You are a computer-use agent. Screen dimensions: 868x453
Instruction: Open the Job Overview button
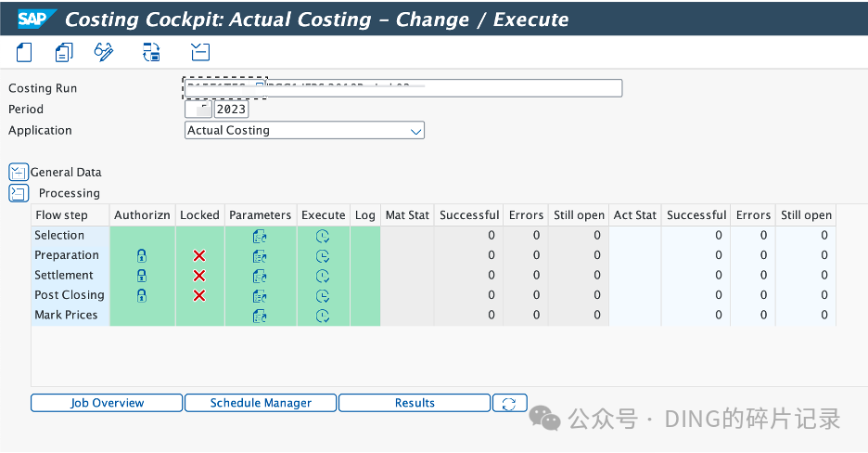pyautogui.click(x=107, y=403)
